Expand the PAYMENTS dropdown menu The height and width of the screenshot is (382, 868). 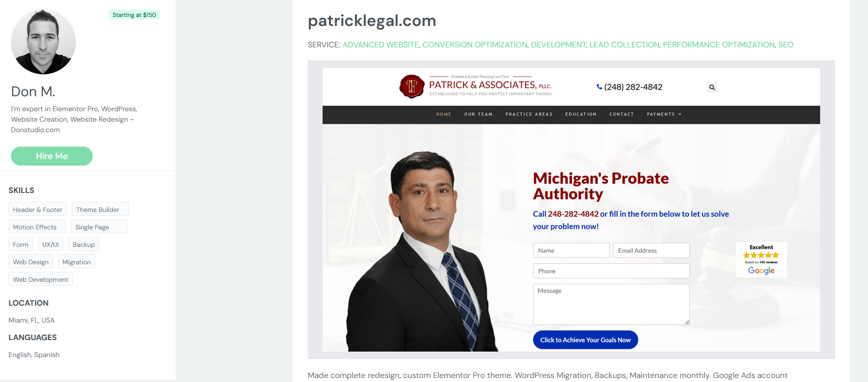pos(664,114)
